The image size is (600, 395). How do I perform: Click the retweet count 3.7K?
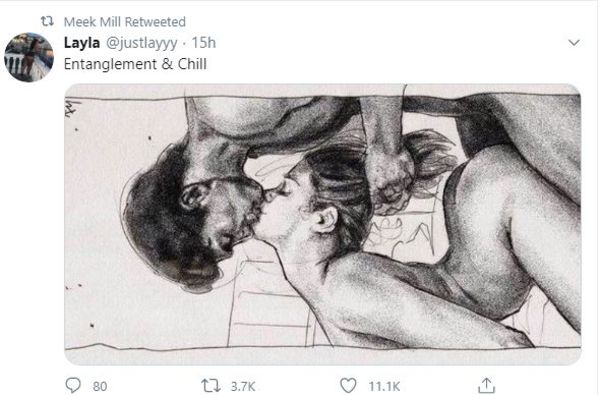(x=243, y=386)
